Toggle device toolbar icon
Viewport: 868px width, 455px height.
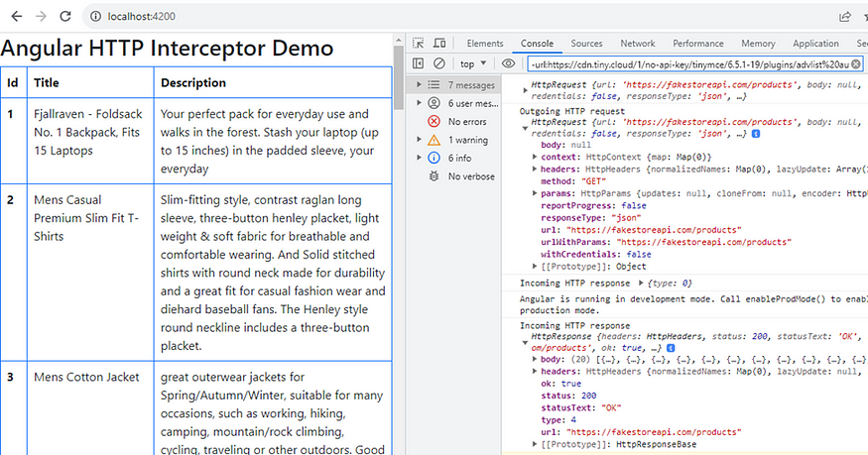pos(439,44)
